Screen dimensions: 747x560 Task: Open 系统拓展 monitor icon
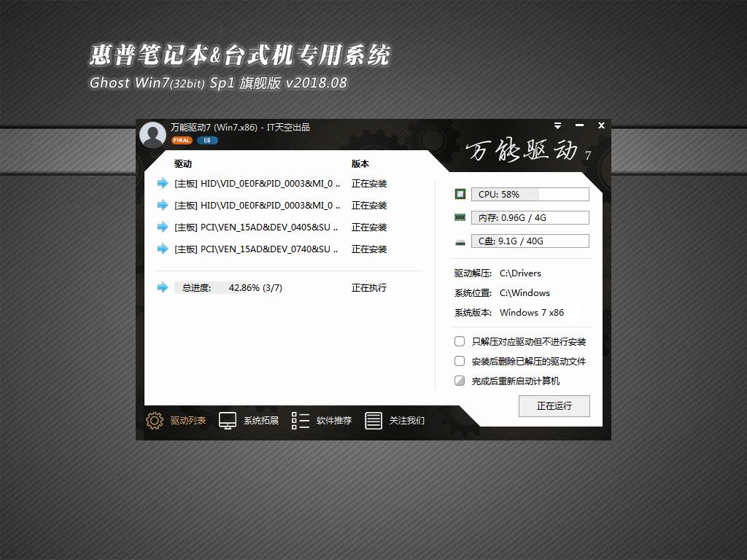pos(226,421)
